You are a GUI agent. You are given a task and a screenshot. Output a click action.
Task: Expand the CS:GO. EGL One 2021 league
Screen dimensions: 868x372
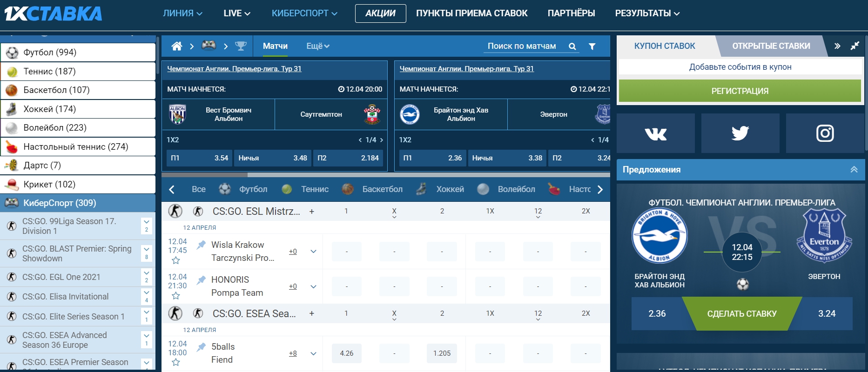pyautogui.click(x=147, y=277)
